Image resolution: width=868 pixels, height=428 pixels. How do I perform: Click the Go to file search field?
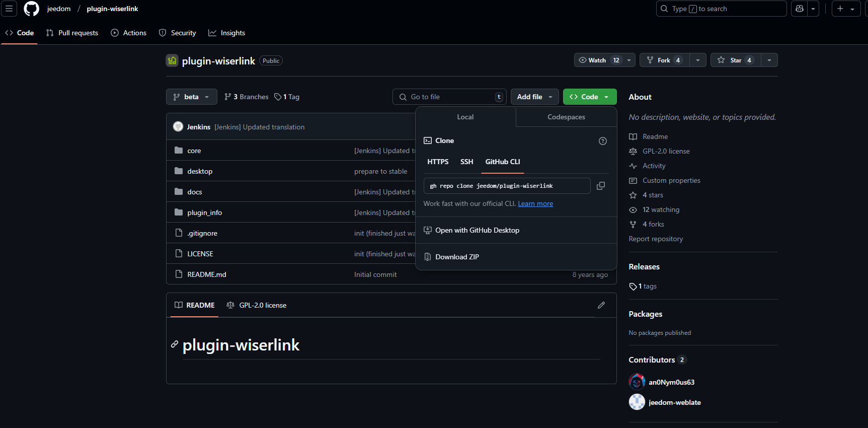point(449,97)
